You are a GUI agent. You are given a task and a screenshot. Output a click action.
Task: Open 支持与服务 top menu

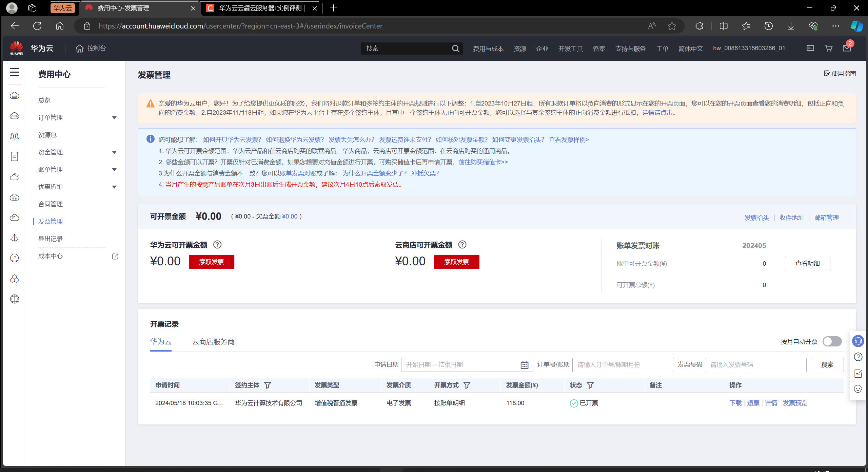point(631,49)
